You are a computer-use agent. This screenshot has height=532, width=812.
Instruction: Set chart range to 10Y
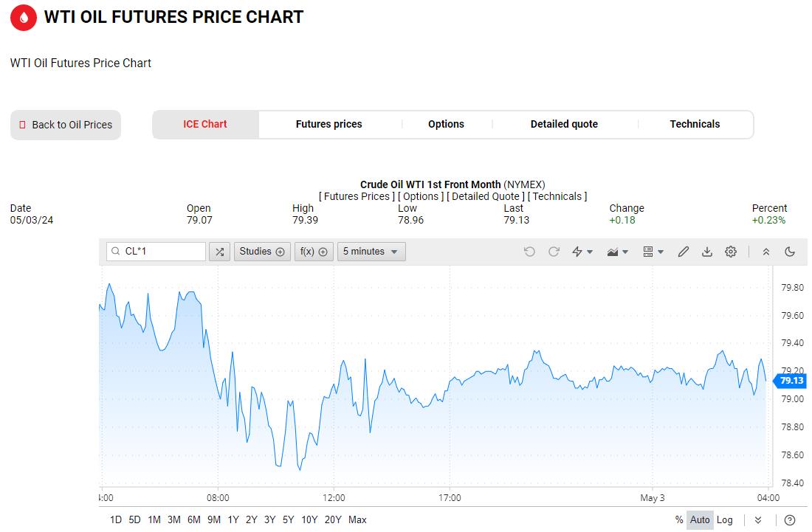click(x=309, y=519)
